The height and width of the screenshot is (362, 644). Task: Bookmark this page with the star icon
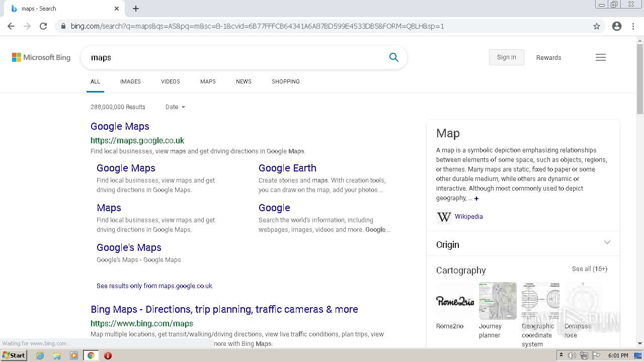[x=597, y=26]
